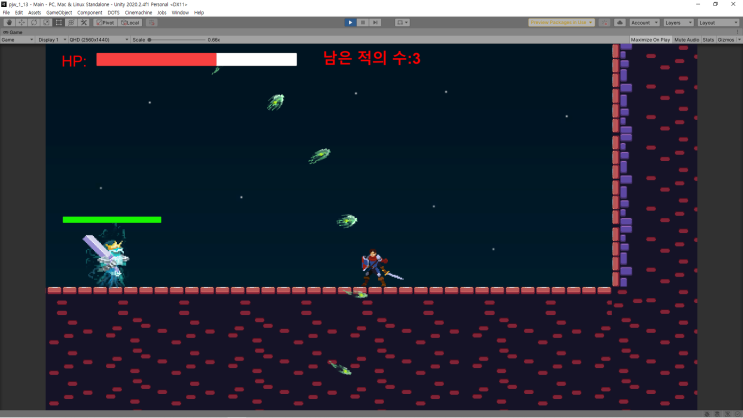
Task: Toggle Gizmos in Game view
Action: [x=725, y=40]
